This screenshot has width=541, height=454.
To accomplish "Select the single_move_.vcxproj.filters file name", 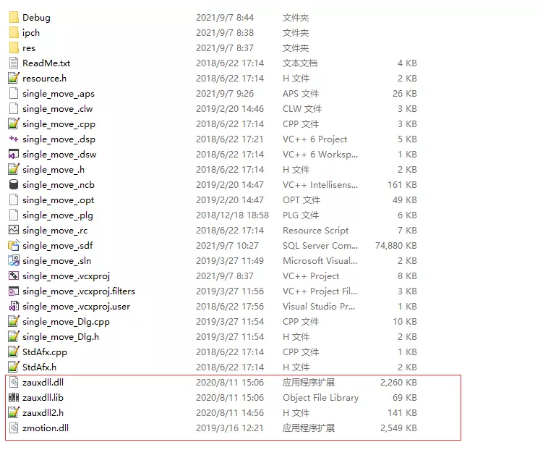I will [x=79, y=291].
